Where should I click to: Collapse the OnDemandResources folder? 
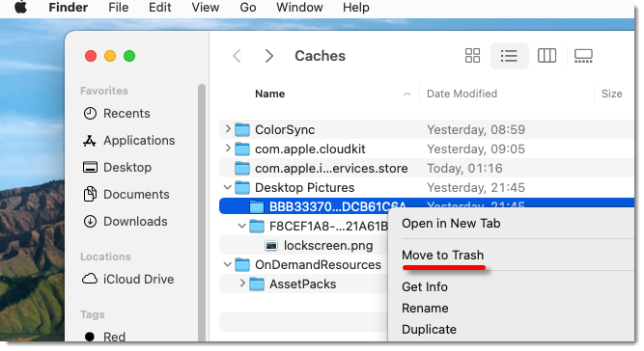coord(227,264)
